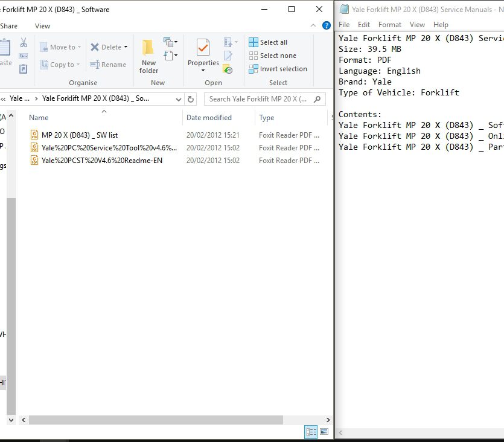Screen dimensions: 504x442
Task: Click left arrow of file list scrollbar
Action: [24, 420]
